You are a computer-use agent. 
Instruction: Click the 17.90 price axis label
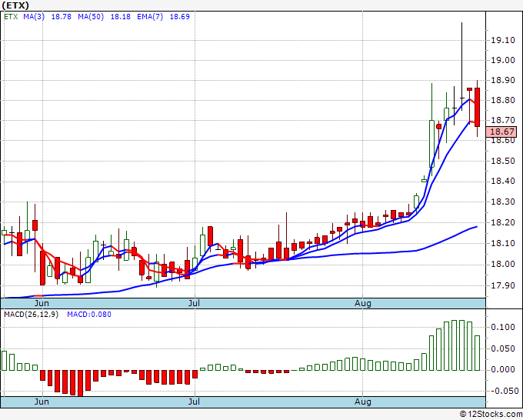point(503,286)
